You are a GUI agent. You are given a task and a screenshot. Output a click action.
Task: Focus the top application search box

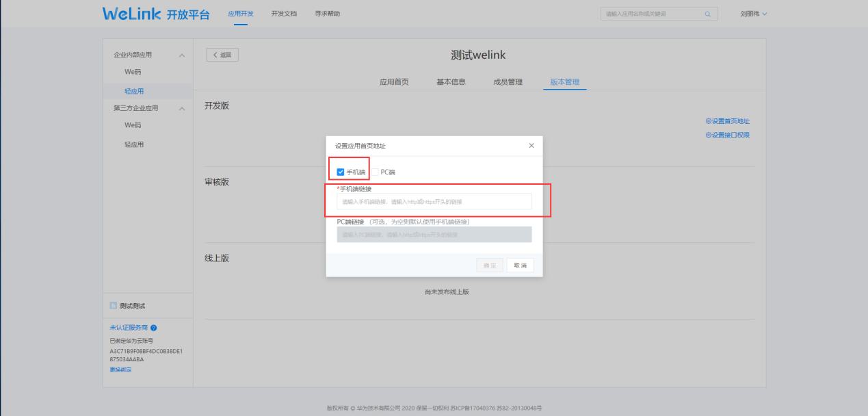coord(659,14)
